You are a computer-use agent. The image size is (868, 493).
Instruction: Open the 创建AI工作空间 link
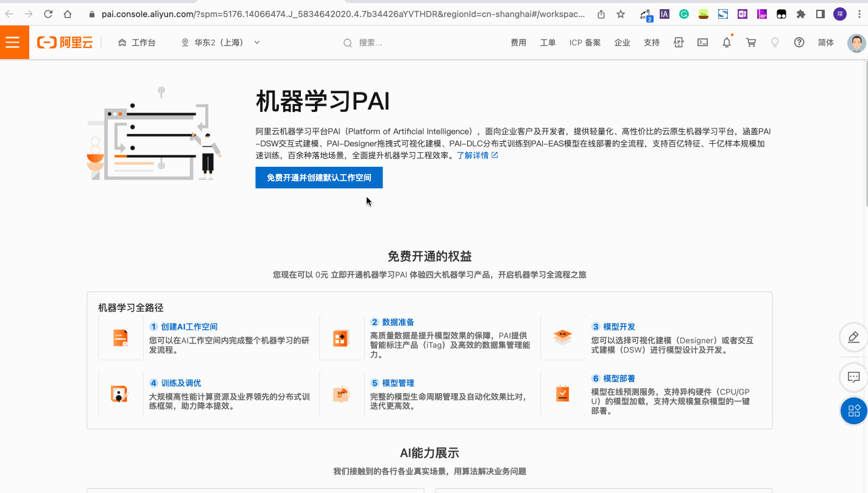(x=189, y=327)
